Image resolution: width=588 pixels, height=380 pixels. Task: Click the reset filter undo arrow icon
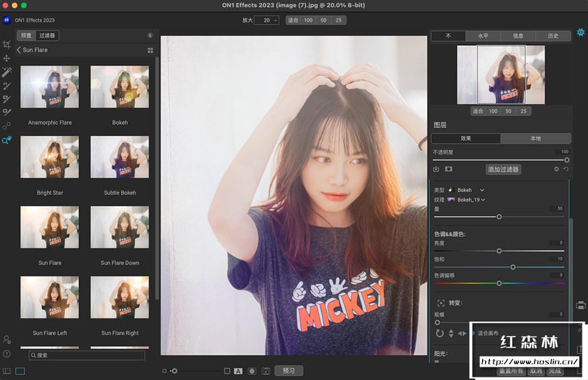tap(566, 169)
